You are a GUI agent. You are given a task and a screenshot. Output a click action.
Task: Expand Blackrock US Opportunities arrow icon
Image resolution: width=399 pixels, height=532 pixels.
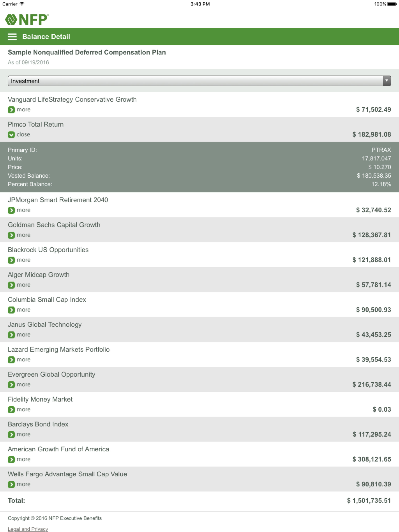click(11, 260)
